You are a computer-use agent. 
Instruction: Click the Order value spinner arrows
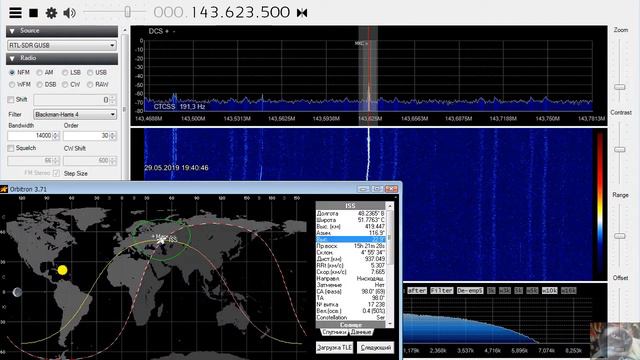pos(113,136)
